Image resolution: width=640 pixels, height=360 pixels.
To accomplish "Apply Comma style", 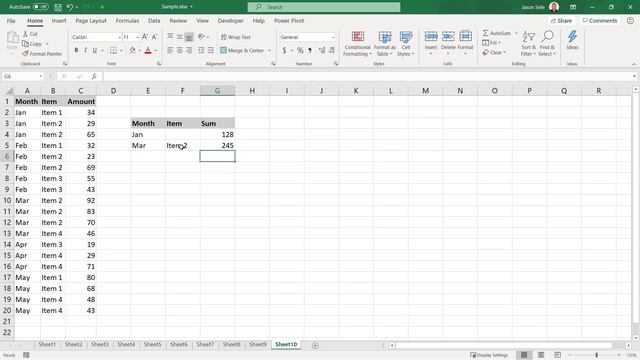I will (x=310, y=50).
